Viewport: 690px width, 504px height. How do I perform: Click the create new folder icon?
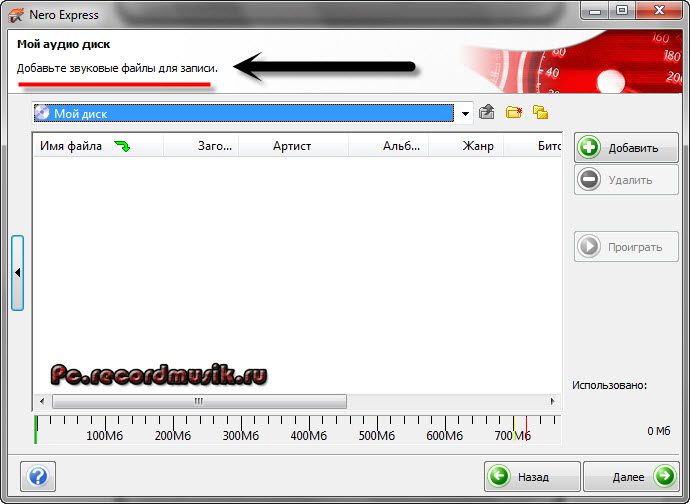(514, 112)
